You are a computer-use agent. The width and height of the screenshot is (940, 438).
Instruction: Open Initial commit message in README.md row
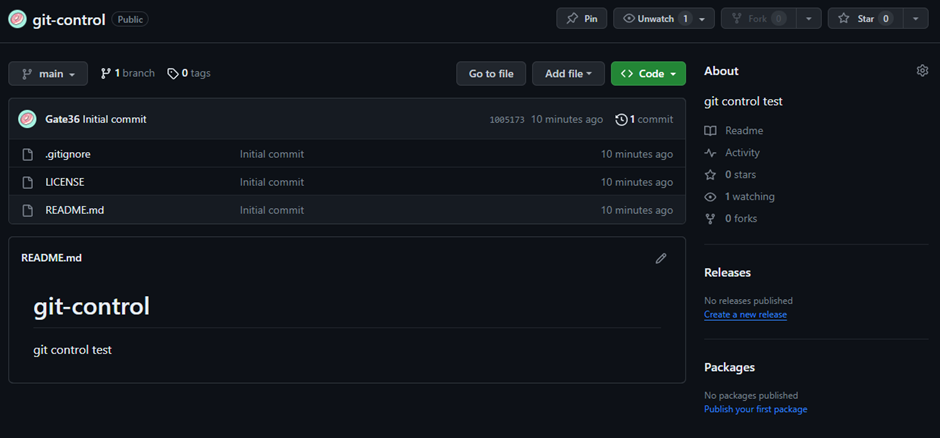coord(272,210)
